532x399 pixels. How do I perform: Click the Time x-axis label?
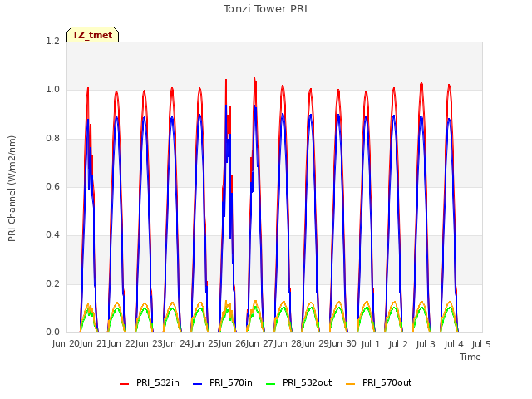pos(470,357)
